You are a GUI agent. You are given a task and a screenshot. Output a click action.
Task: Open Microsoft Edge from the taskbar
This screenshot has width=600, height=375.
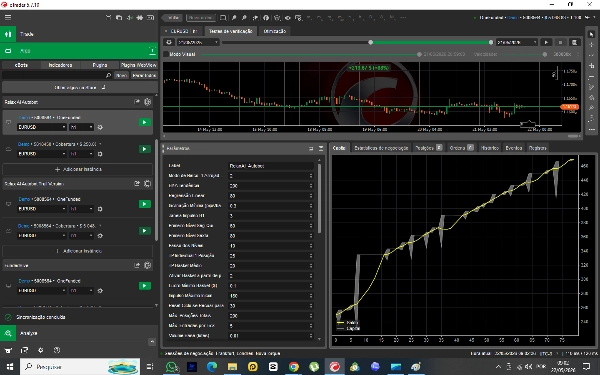point(212,367)
